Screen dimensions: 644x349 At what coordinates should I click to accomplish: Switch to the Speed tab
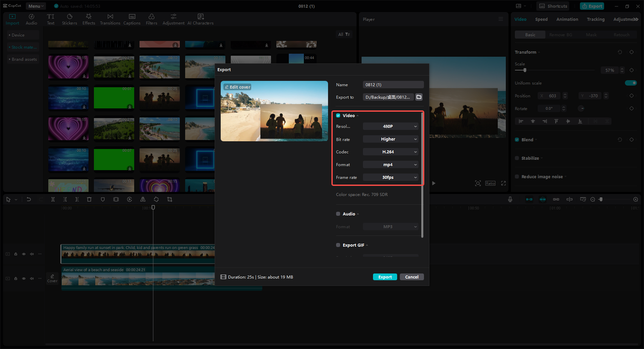pyautogui.click(x=541, y=19)
